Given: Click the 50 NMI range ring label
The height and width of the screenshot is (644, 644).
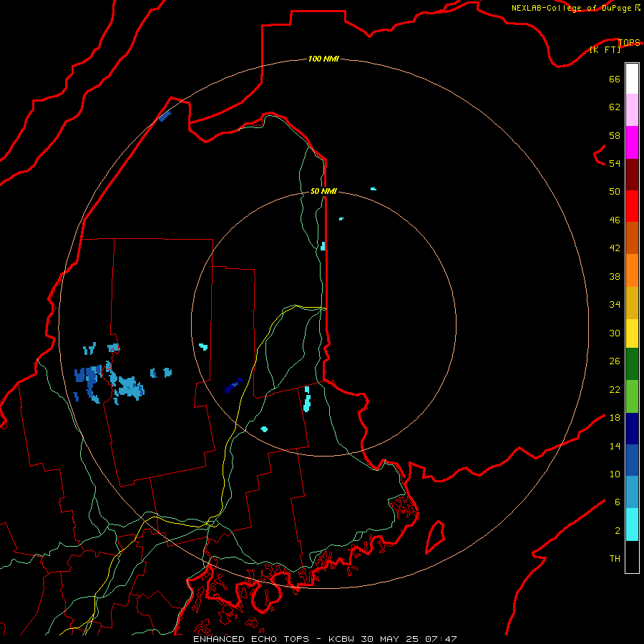Looking at the screenshot, I should click(x=323, y=191).
